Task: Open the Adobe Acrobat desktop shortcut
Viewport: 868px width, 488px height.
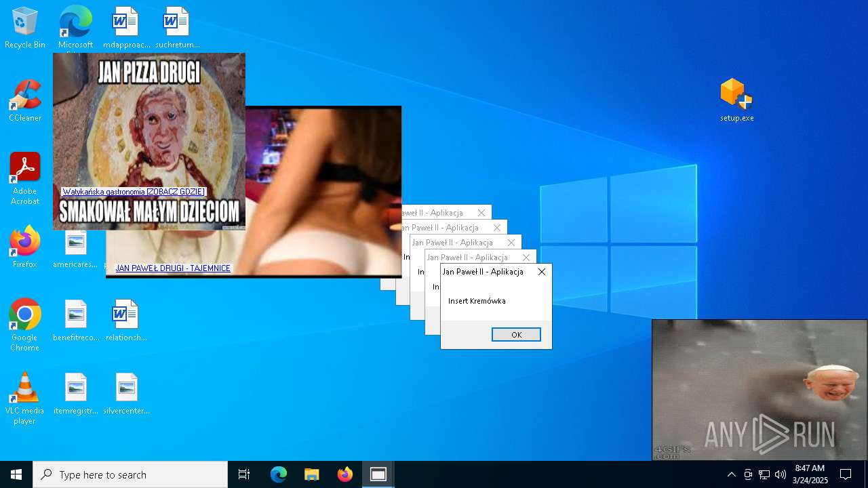Action: 25,179
